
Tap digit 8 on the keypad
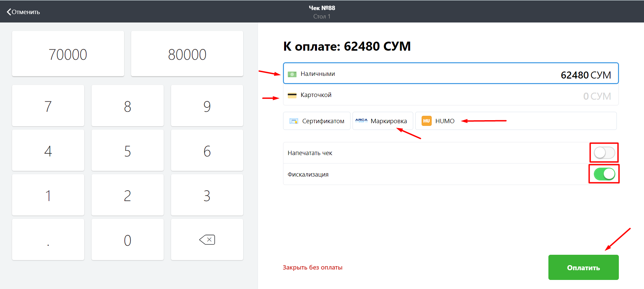(x=127, y=106)
